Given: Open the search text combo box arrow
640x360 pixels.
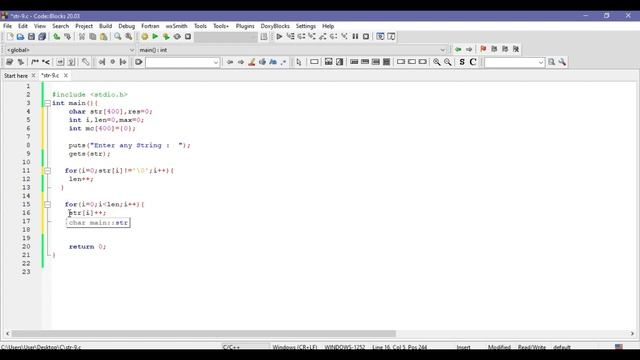Looking at the screenshot, I should (x=216, y=62).
